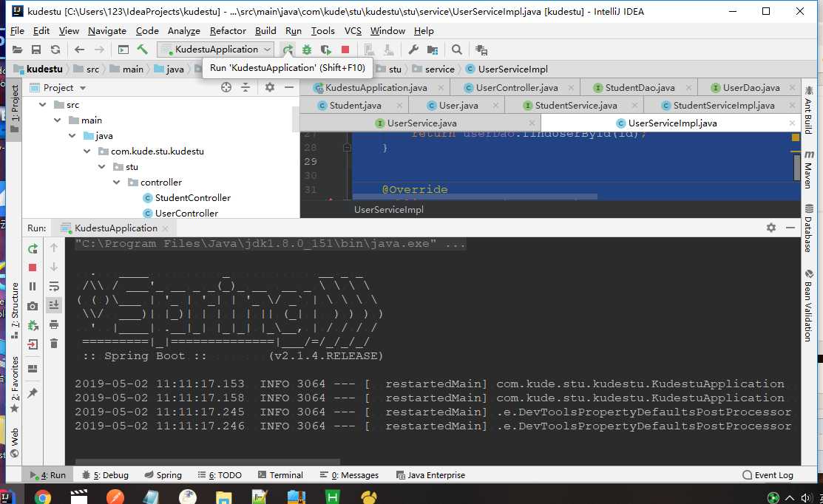
Task: Build project with the hammer icon
Action: [142, 50]
